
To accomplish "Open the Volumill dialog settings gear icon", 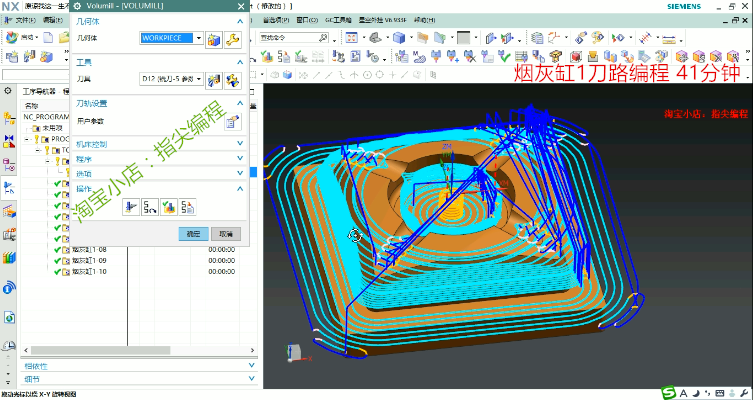I will click(x=76, y=7).
